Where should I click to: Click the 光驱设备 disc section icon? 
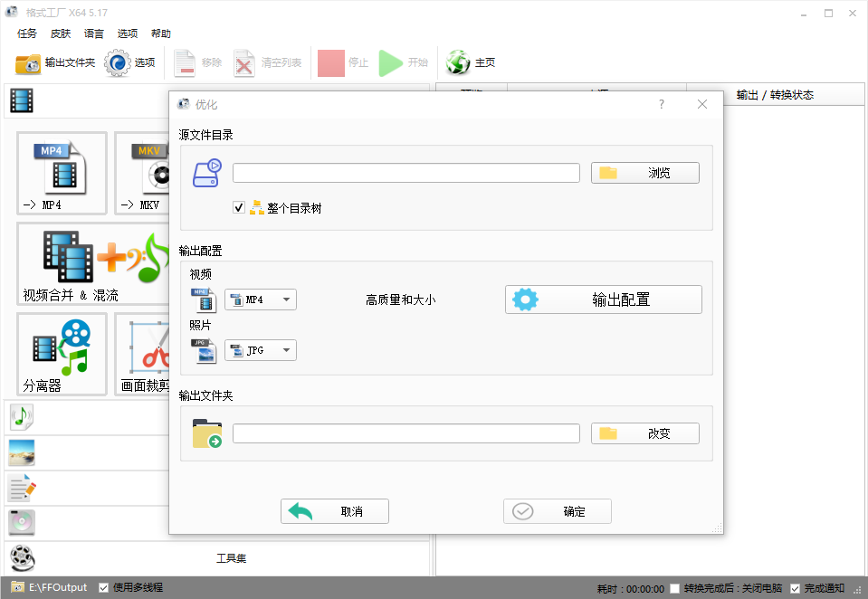point(22,523)
